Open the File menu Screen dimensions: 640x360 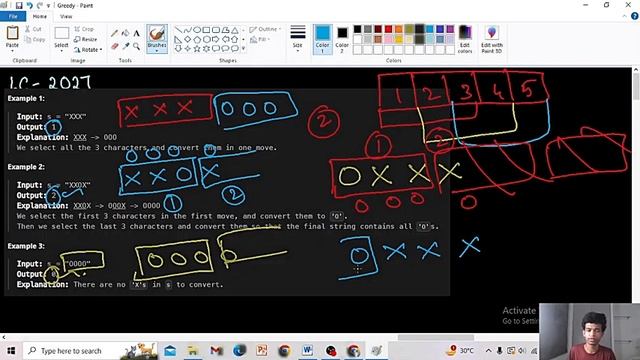[x=13, y=16]
